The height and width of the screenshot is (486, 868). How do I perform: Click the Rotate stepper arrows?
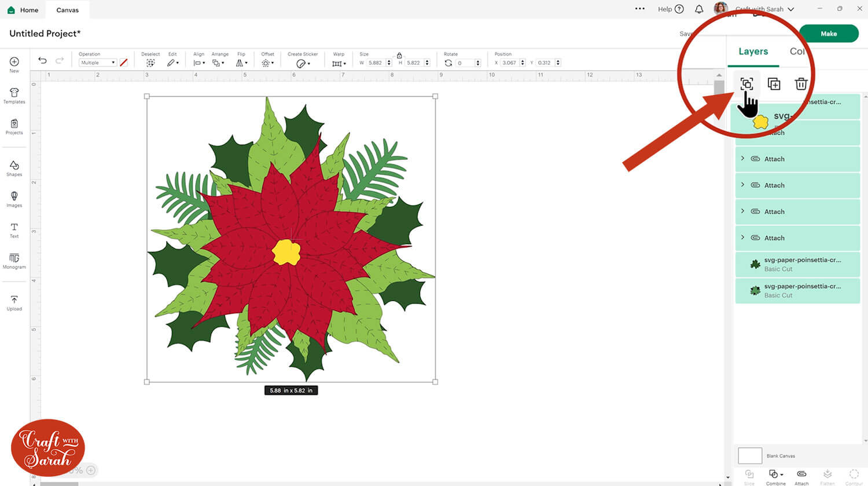point(478,63)
